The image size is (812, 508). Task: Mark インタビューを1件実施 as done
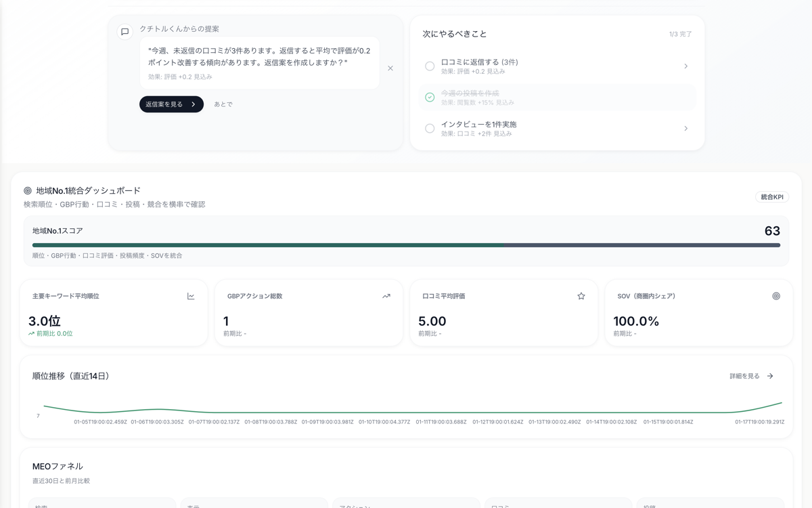[x=430, y=128]
